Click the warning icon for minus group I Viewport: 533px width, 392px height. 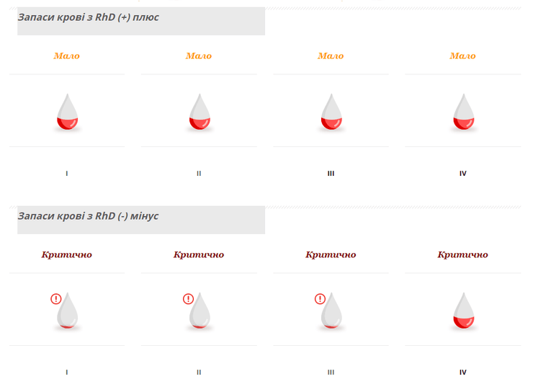click(x=56, y=299)
